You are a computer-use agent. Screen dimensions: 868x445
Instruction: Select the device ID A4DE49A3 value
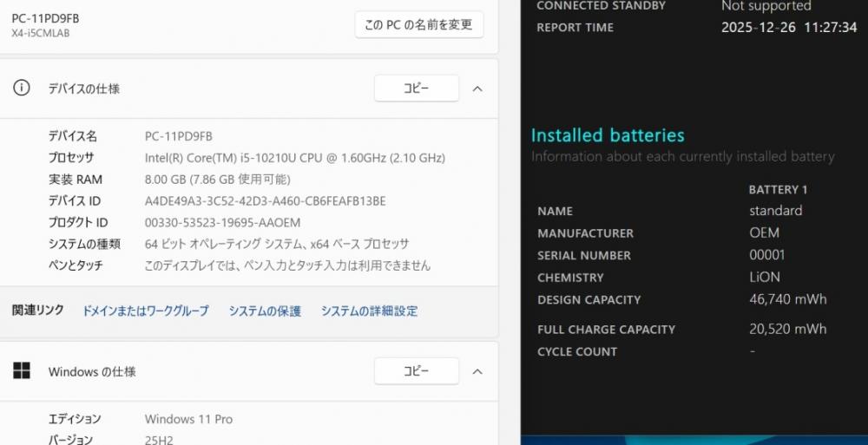pos(265,201)
